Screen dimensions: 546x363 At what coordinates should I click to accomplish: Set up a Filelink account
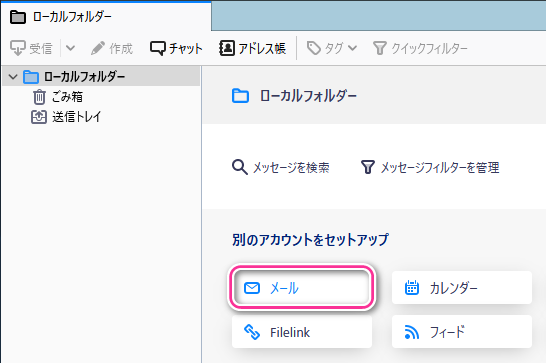pos(302,332)
